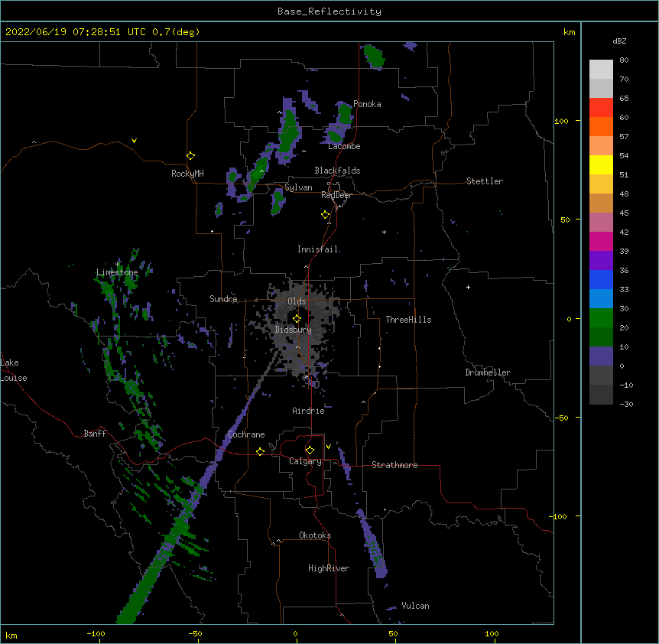Click the Didsbury city label
This screenshot has height=644, width=659.
pos(294,330)
